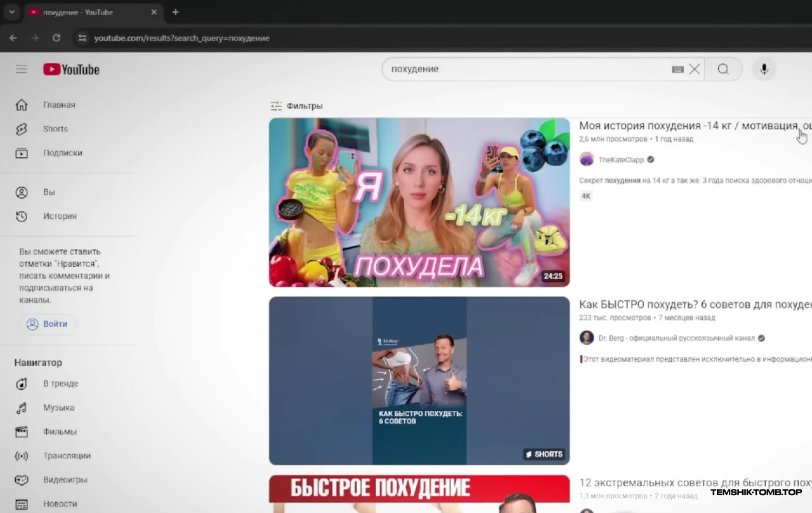Click the 24:25 duration badge
The height and width of the screenshot is (513, 812).
(553, 276)
